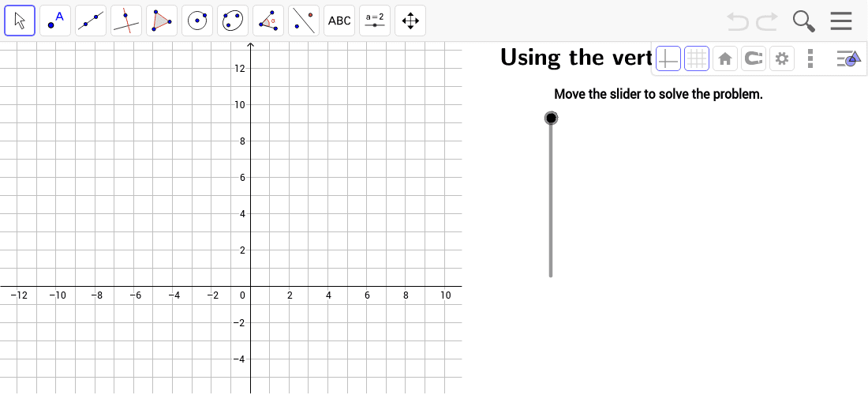The image size is (868, 395).
Task: Select the Move arrow tool
Action: point(20,21)
